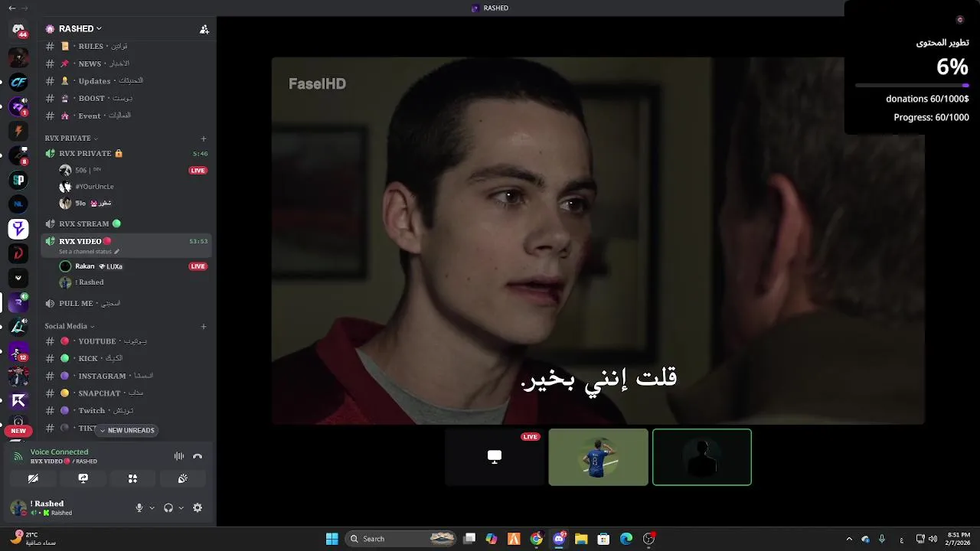Join the PULL ME voice channel

[x=126, y=303]
